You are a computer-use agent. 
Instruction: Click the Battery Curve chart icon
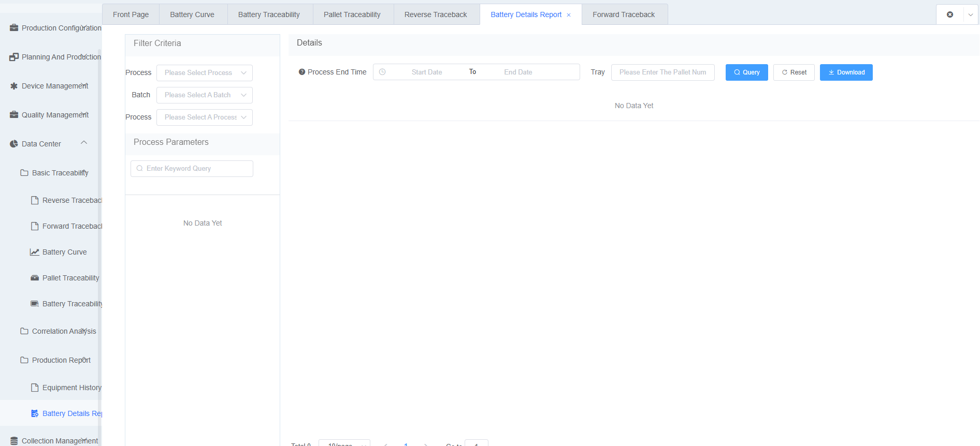[35, 252]
